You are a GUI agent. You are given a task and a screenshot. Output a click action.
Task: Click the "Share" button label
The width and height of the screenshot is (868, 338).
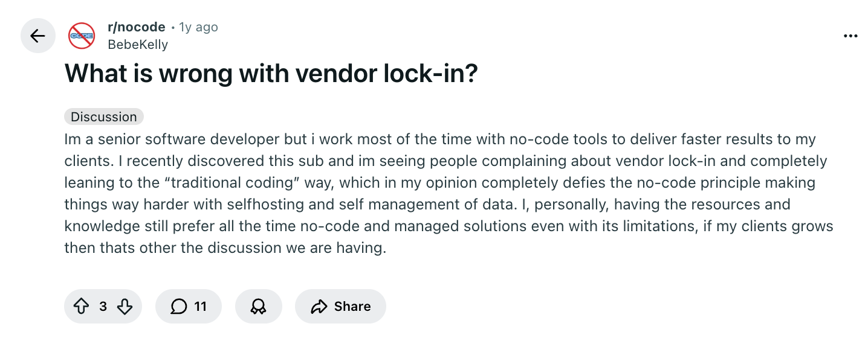pos(352,307)
